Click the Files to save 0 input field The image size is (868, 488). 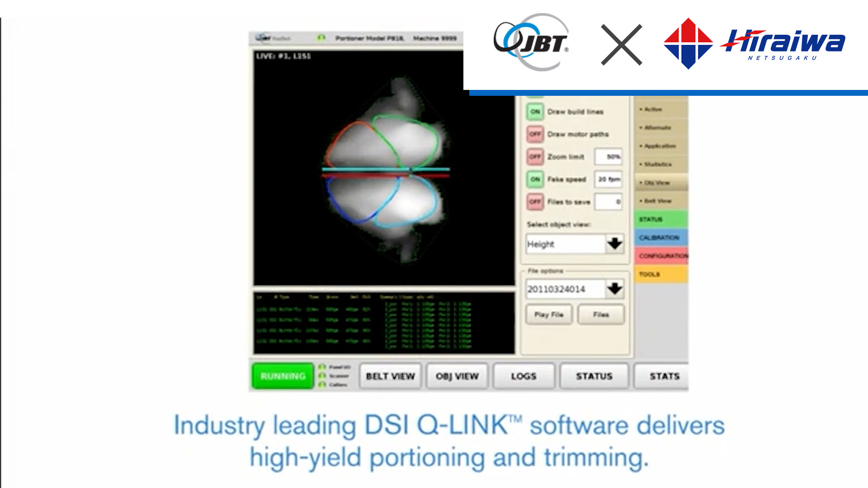click(x=609, y=202)
